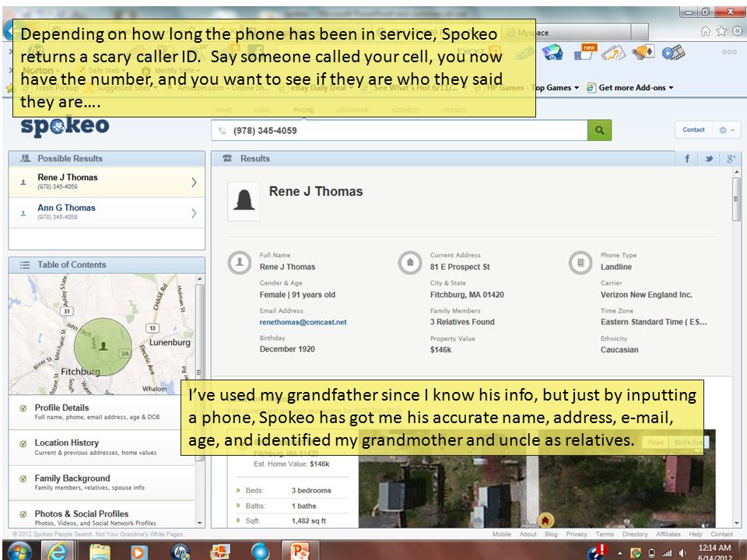
Task: Open the Contact footer link
Action: tap(722, 534)
